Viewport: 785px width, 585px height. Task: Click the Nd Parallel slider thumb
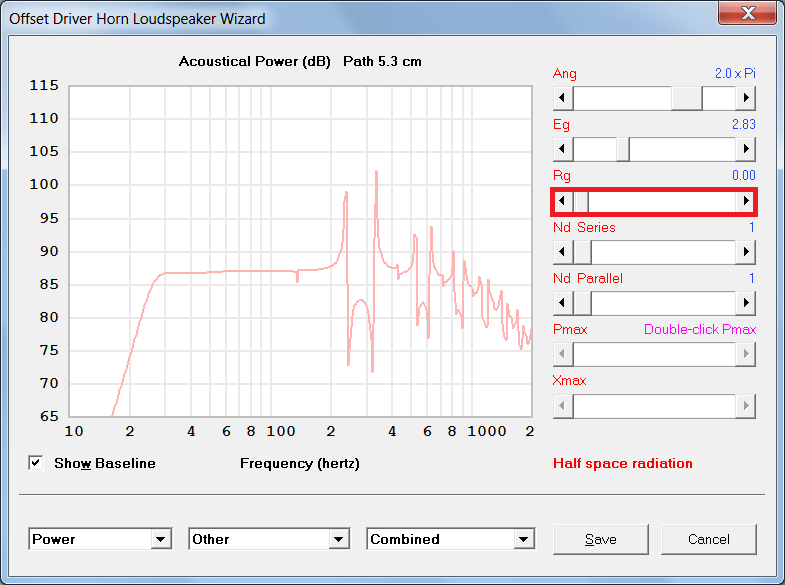click(x=582, y=303)
